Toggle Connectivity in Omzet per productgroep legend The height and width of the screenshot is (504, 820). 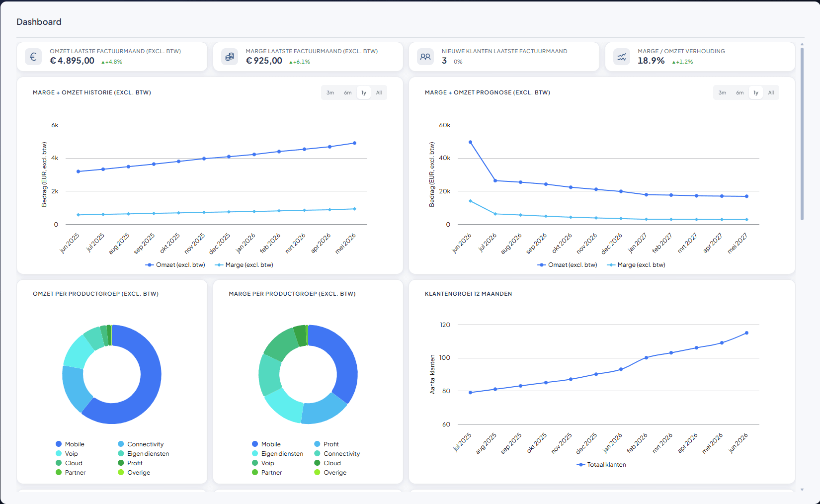pos(141,444)
